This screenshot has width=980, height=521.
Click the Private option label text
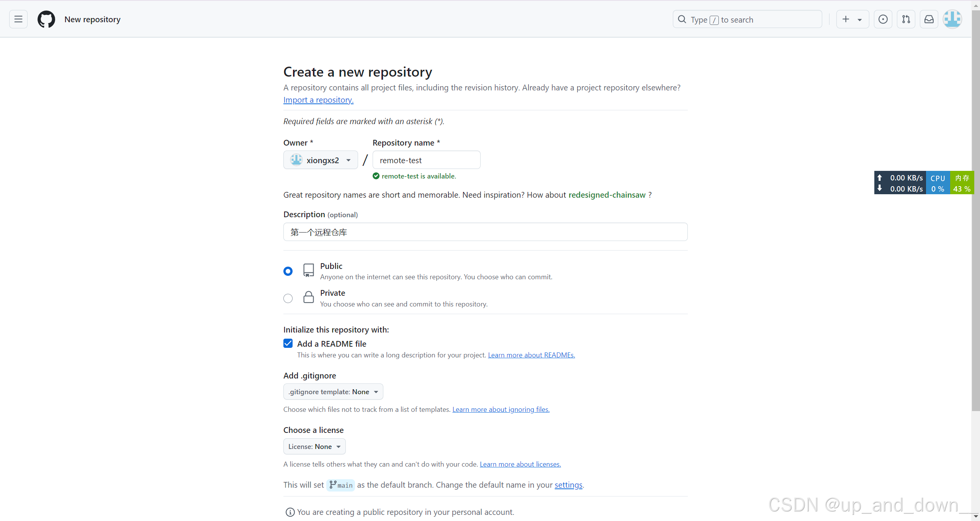point(332,293)
